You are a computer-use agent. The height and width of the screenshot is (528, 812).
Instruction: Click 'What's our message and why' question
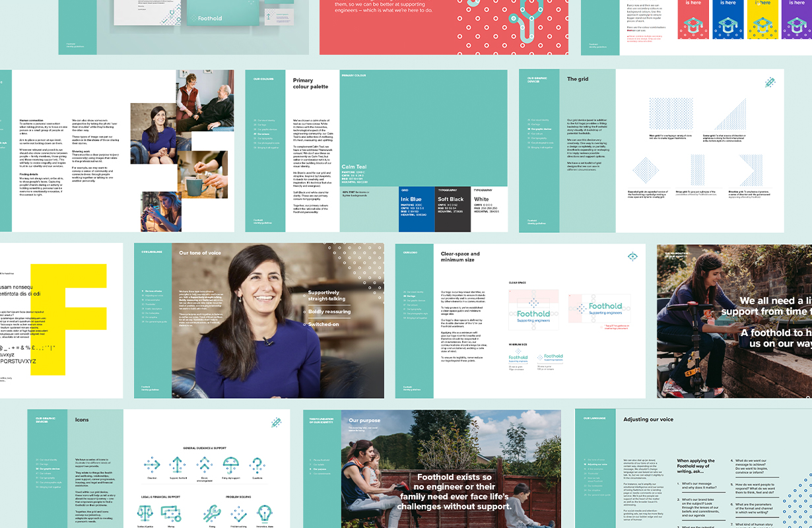coord(699,486)
